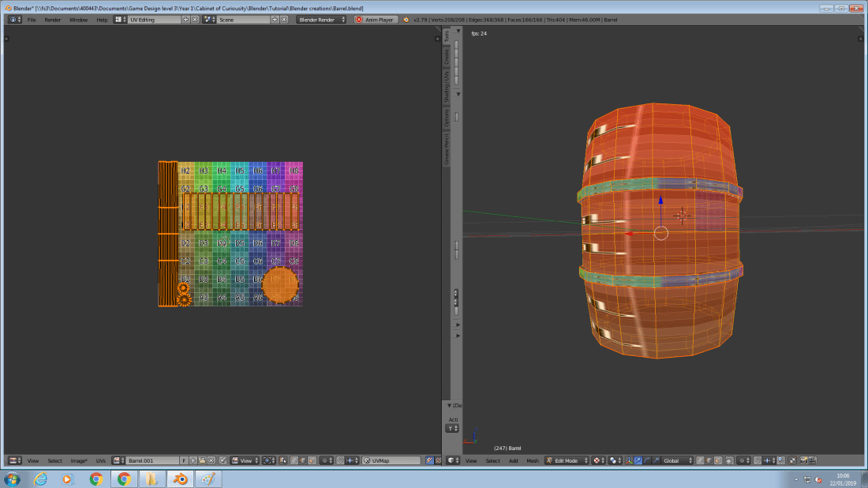Image resolution: width=868 pixels, height=488 pixels.
Task: Click the Anim Player button
Action: pyautogui.click(x=378, y=20)
